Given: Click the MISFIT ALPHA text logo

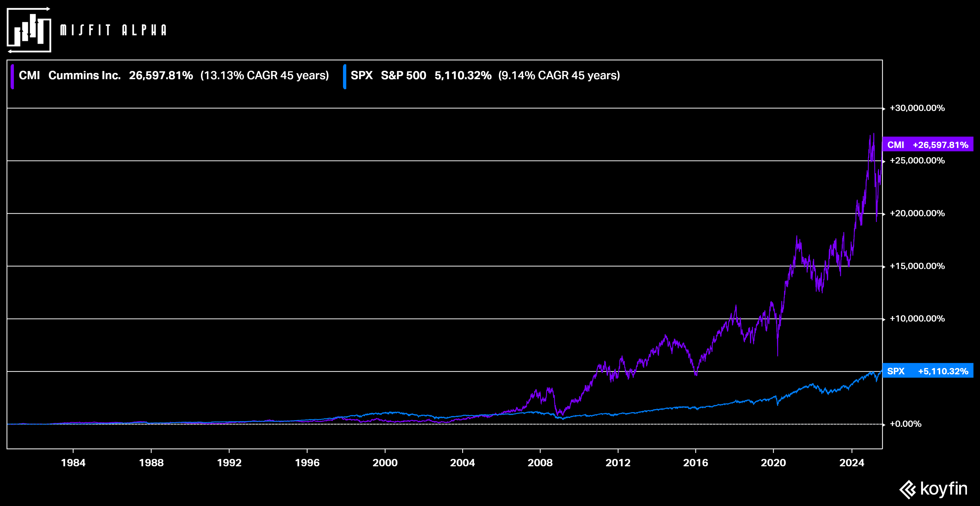Looking at the screenshot, I should click(x=113, y=30).
